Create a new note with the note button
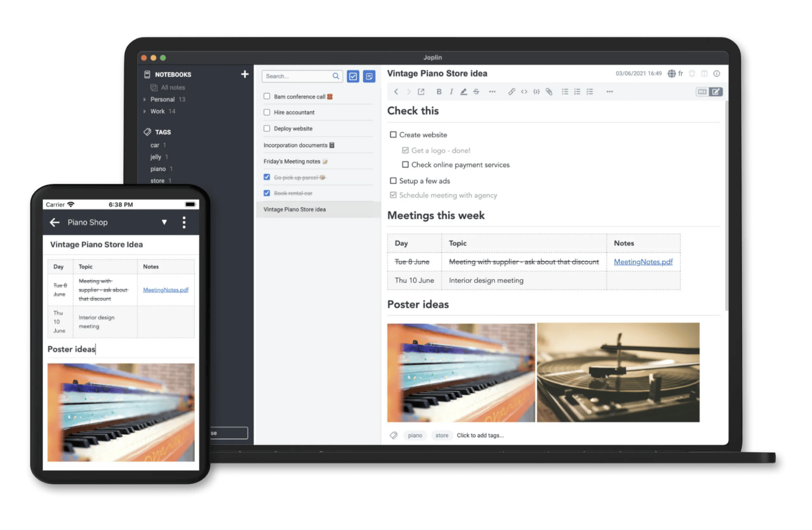 pyautogui.click(x=369, y=77)
